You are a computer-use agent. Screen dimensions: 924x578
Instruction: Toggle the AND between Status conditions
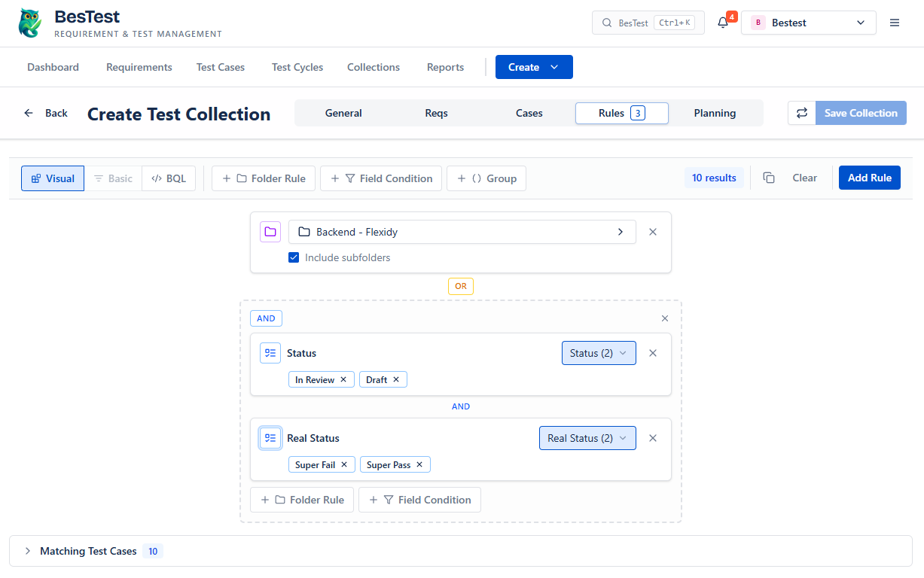461,406
